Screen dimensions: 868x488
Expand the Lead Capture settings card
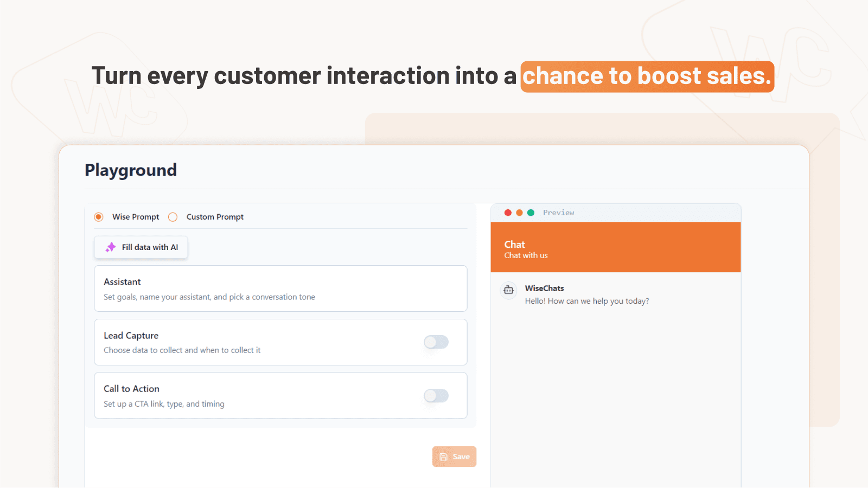coord(244,342)
